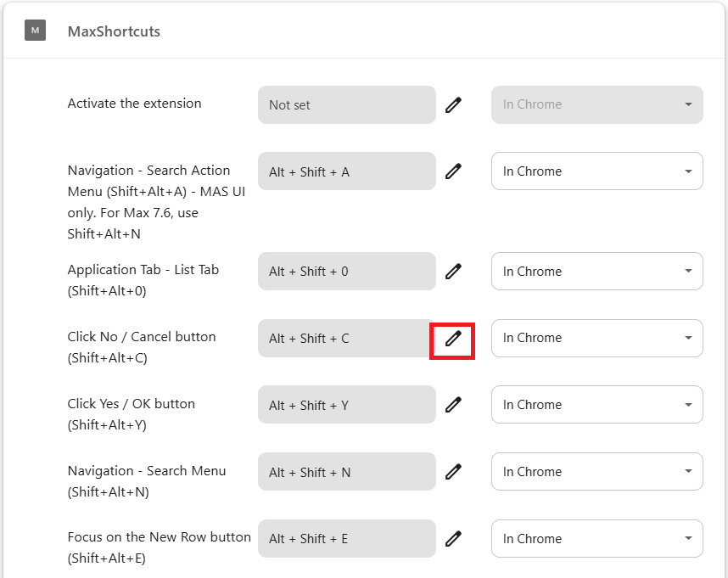Click the MaxShortcuts extension title
728x578 pixels.
click(114, 31)
